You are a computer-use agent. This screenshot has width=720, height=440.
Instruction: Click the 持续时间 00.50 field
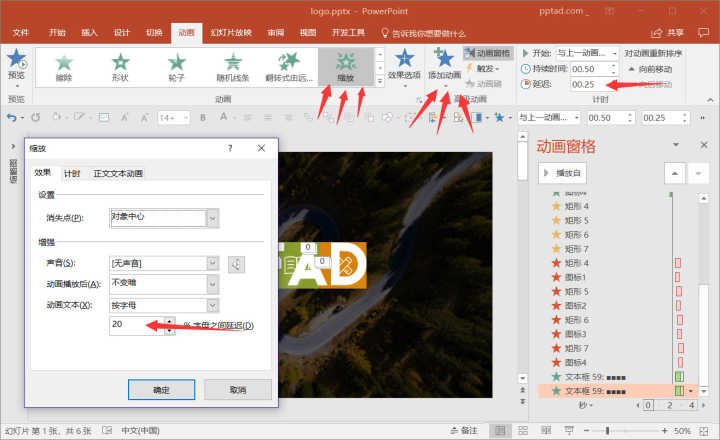[x=589, y=69]
